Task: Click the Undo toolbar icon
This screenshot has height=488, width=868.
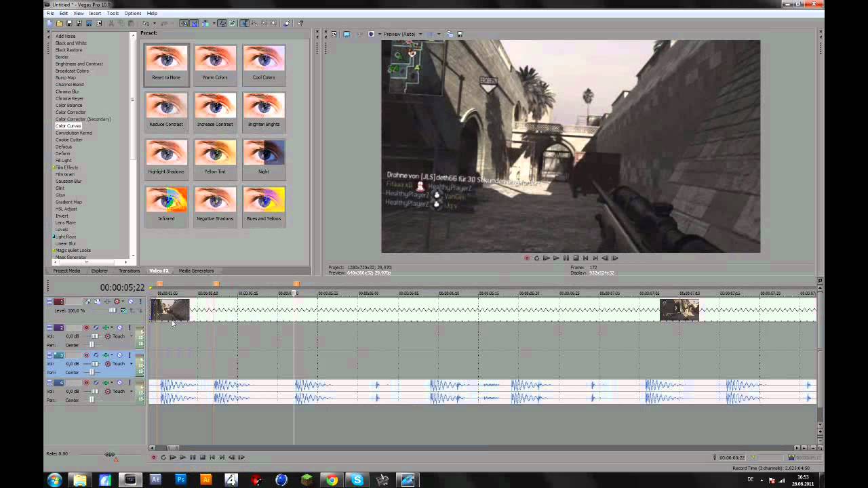Action: [x=145, y=23]
